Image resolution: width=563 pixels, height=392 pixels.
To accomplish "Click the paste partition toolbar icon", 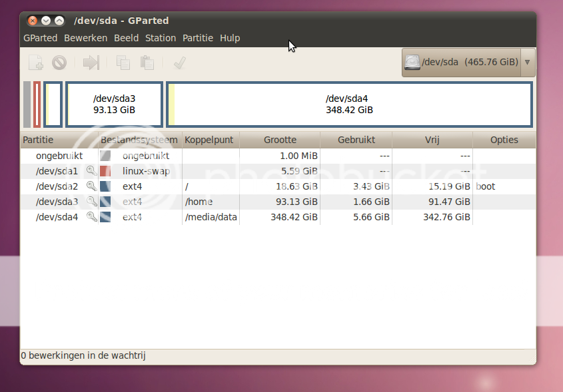I will [x=147, y=63].
